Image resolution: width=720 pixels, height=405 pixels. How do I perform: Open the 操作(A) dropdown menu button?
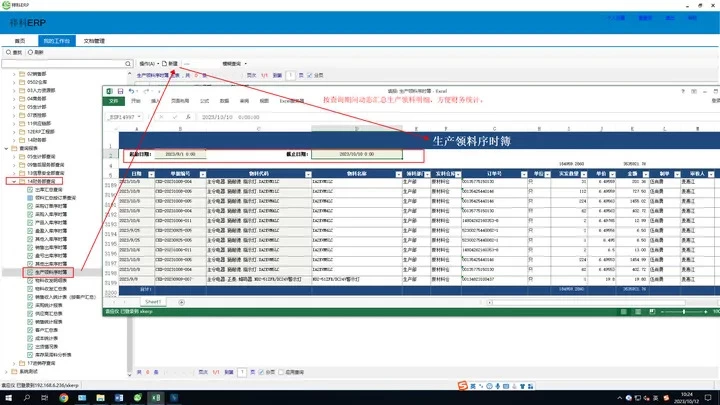tap(149, 62)
